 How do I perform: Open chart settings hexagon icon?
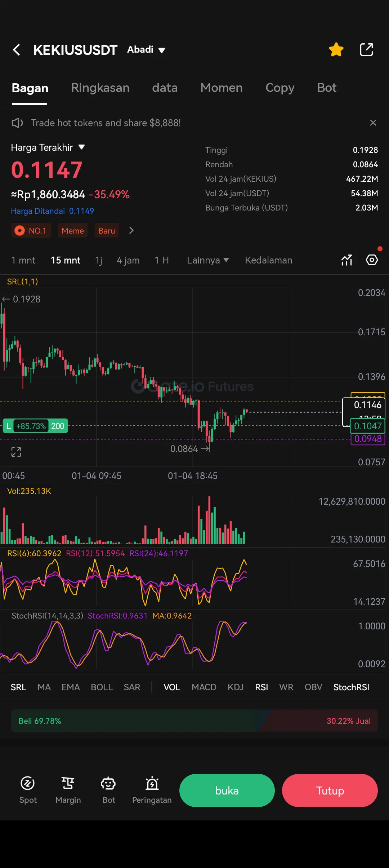[372, 260]
